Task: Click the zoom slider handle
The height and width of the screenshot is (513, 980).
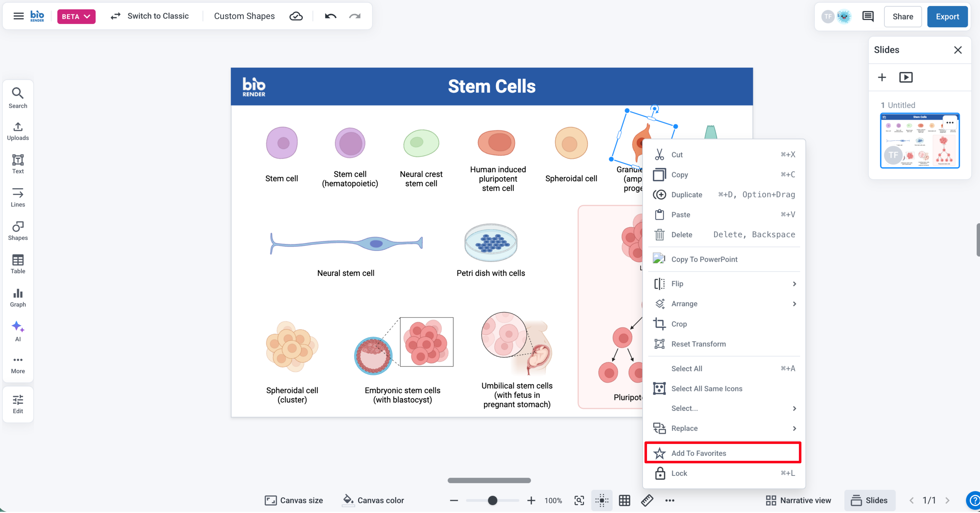Action: (492, 500)
